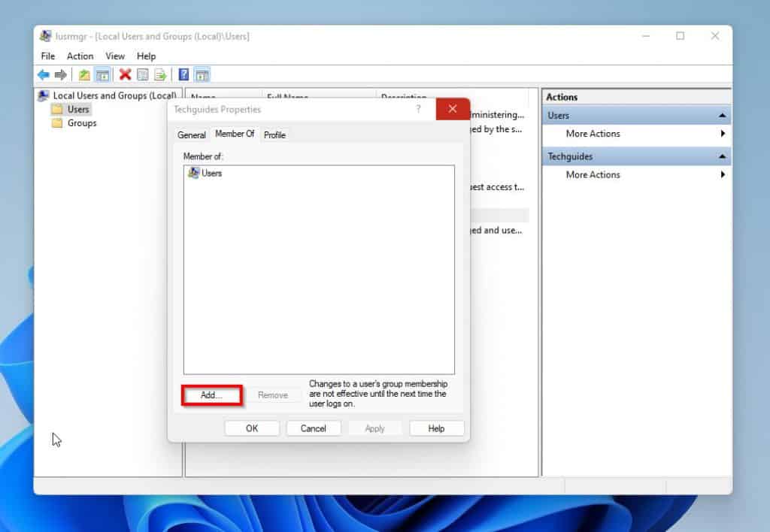Click the Back arrow toolbar icon
This screenshot has height=532, width=770.
[43, 74]
